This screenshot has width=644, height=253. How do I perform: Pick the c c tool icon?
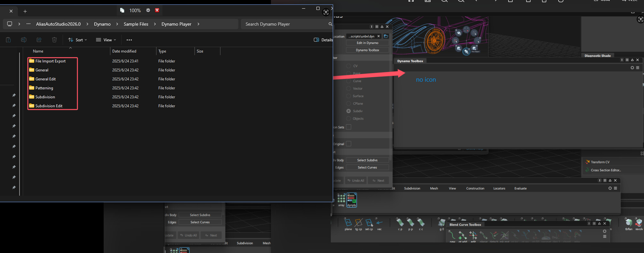[x=421, y=224]
